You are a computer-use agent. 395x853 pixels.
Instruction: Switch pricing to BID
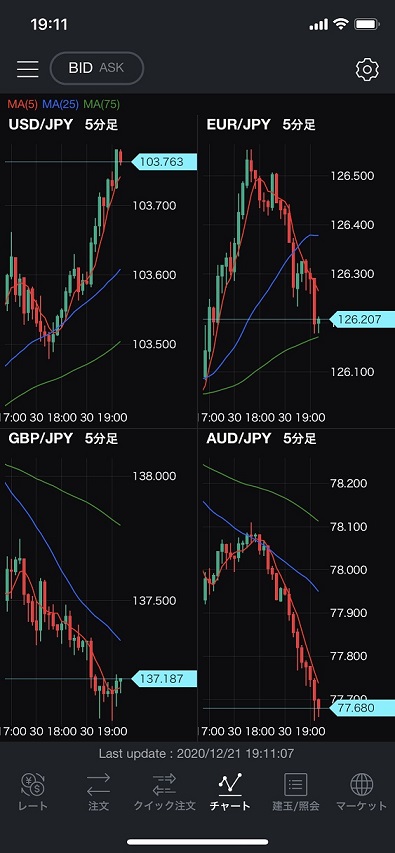tap(81, 68)
